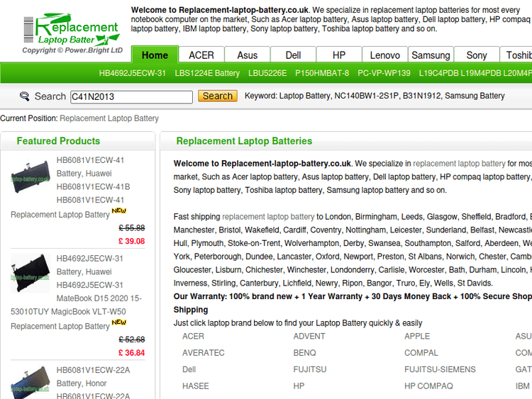Screen dimensions: 532x399
Task: Open the PC-VP-WP139 link
Action: (384, 73)
